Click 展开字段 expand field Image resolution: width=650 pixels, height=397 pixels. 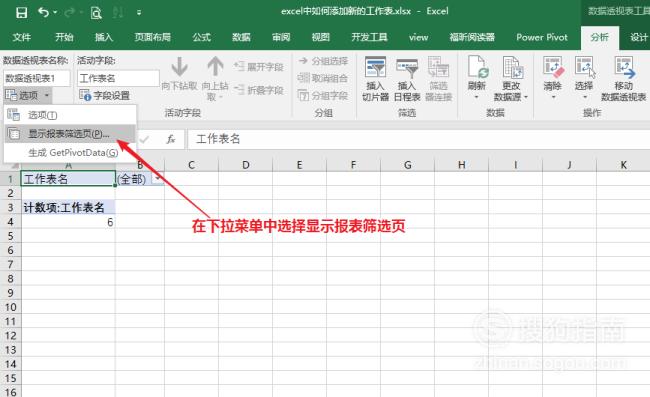pyautogui.click(x=259, y=67)
